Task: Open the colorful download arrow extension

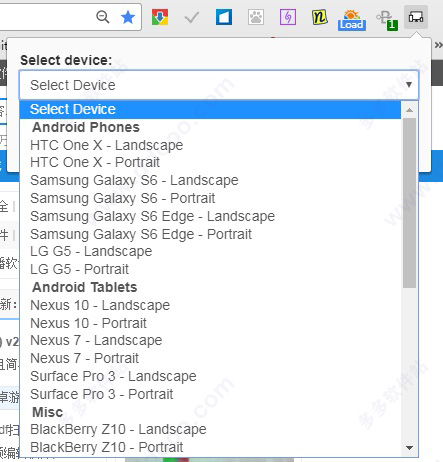Action: pyautogui.click(x=160, y=17)
